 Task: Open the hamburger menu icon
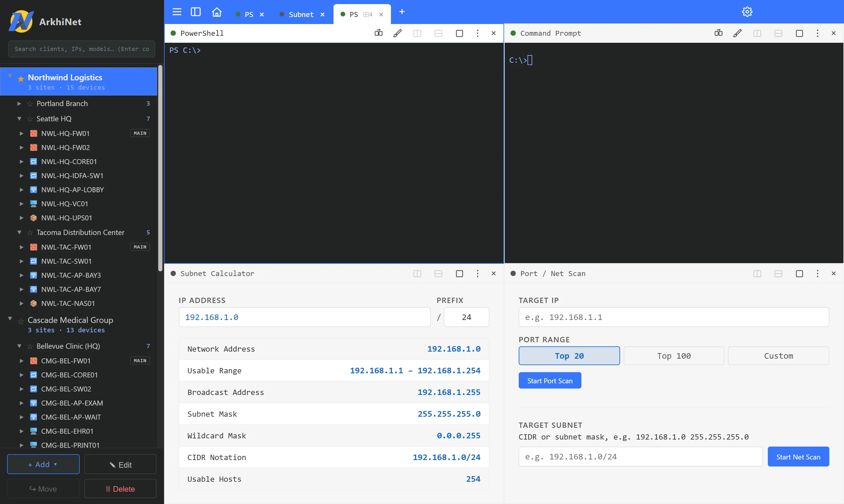(x=177, y=12)
